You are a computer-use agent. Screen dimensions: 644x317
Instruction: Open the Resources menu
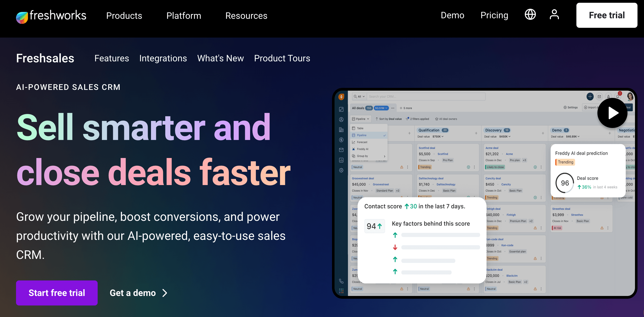(246, 16)
